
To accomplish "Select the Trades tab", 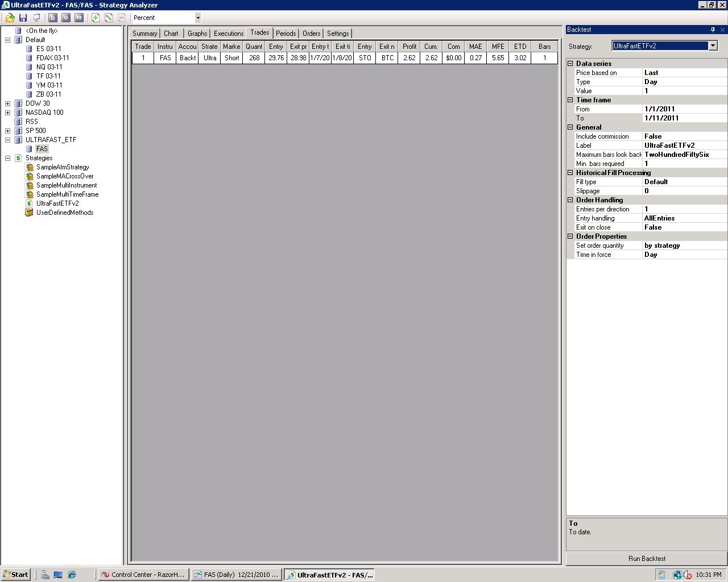I will pos(260,33).
